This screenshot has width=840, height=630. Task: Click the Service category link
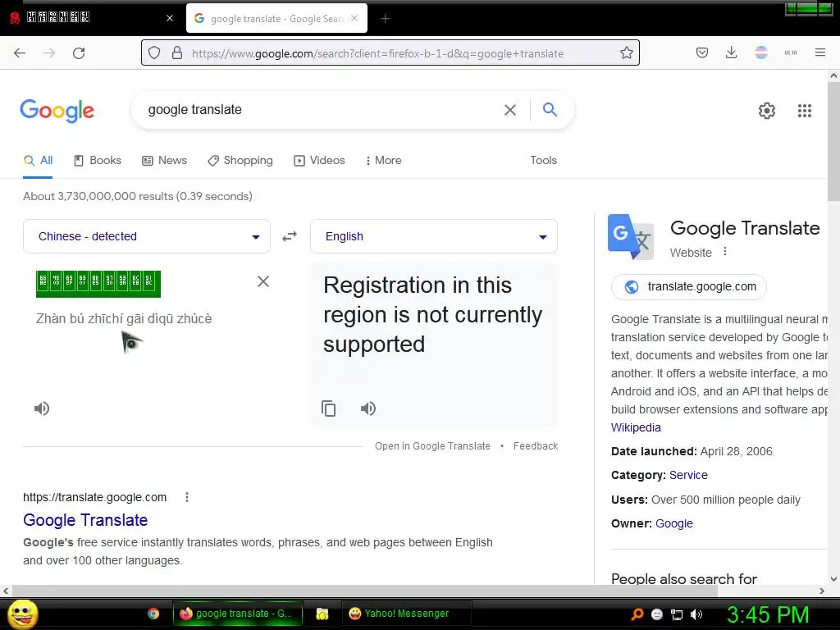pyautogui.click(x=688, y=475)
